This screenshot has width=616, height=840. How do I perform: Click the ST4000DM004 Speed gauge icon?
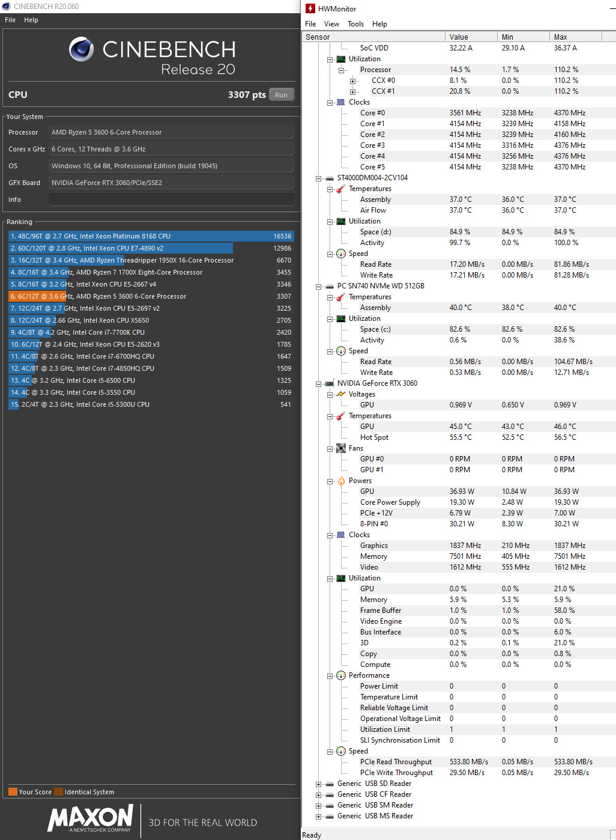coord(341,254)
